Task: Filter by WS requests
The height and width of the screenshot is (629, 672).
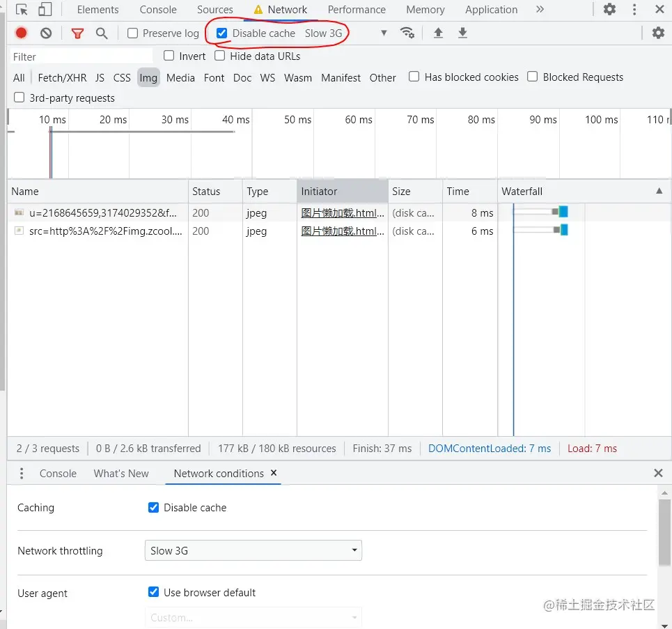Action: tap(267, 77)
